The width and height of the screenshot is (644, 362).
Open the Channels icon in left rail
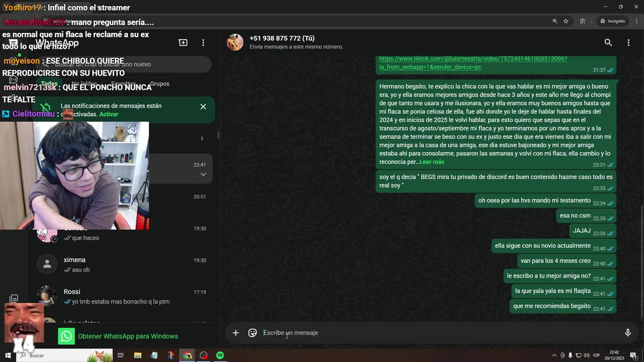pos(14,79)
